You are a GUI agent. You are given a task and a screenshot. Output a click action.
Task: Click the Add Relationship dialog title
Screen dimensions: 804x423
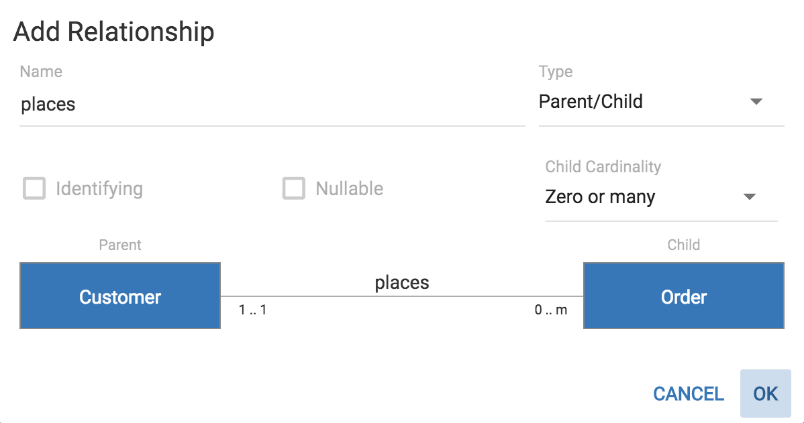click(x=114, y=32)
